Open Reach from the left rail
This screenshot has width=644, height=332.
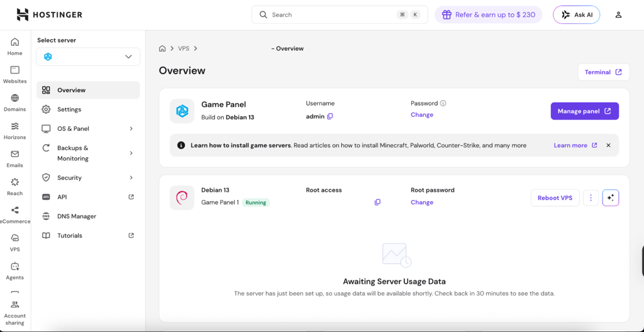point(15,187)
